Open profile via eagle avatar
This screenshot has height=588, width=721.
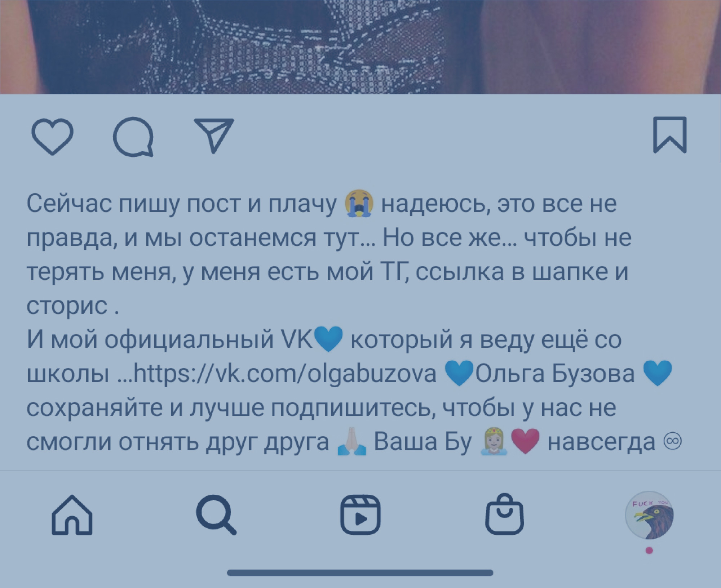[649, 515]
